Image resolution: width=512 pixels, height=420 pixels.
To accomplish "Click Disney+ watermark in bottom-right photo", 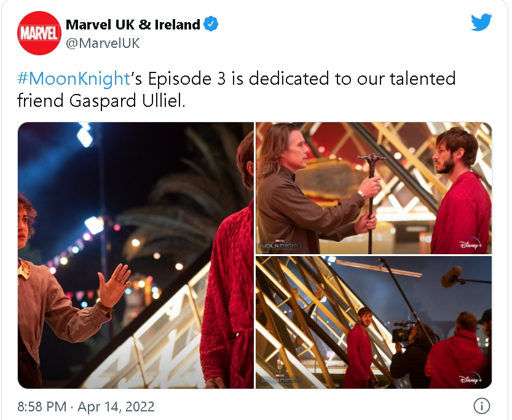I will tap(473, 379).
